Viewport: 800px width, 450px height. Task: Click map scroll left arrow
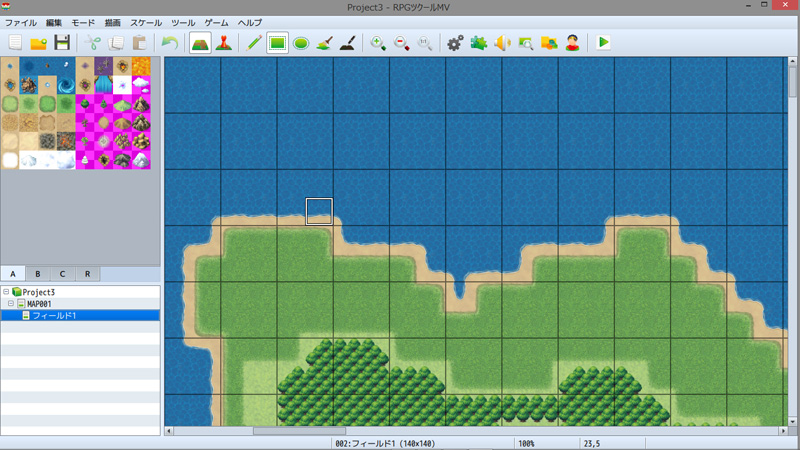[x=169, y=431]
